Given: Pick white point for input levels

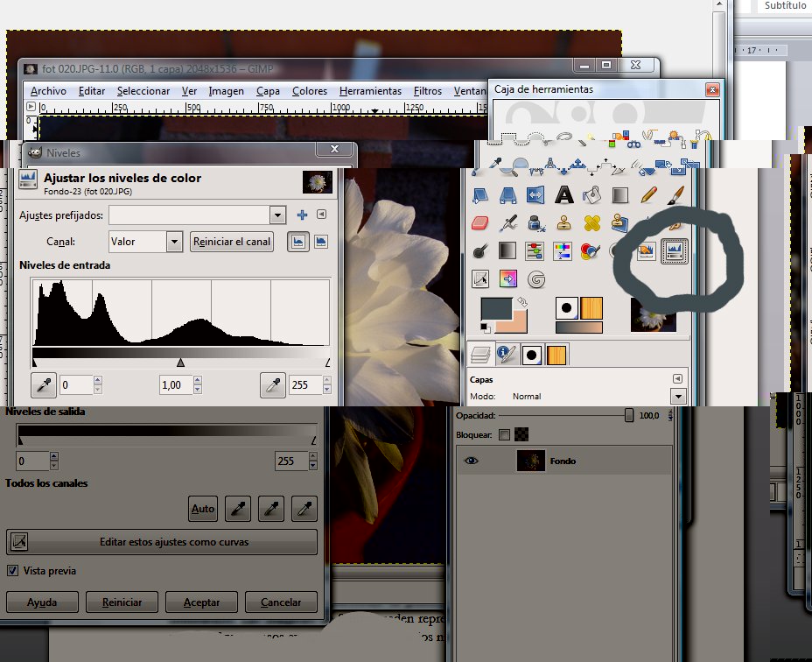Looking at the screenshot, I should tap(273, 384).
